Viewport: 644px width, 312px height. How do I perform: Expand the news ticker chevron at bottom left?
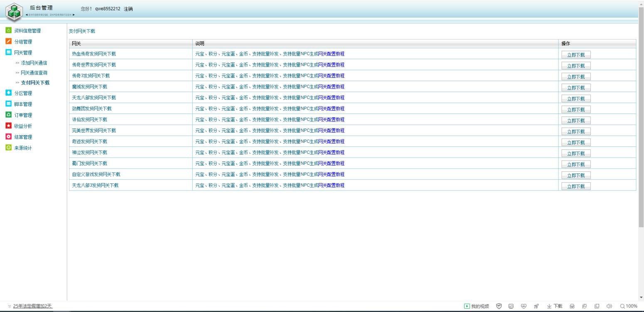(x=10, y=307)
